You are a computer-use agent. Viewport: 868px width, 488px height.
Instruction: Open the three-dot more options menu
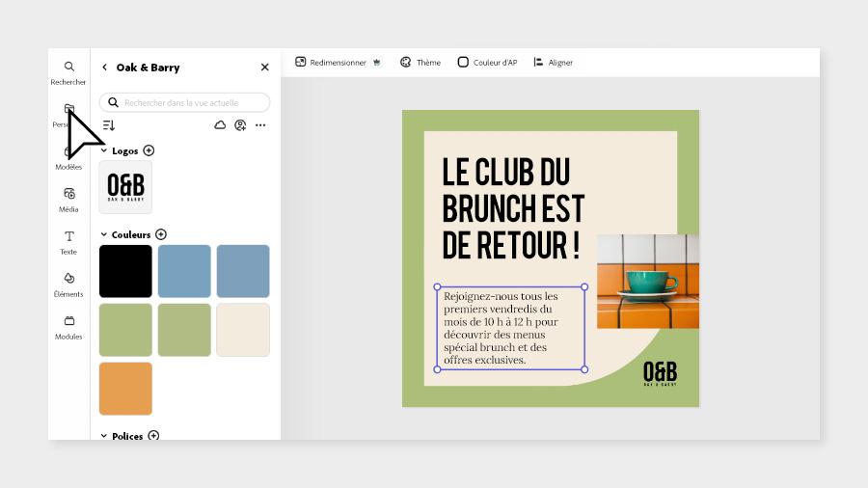(x=260, y=125)
